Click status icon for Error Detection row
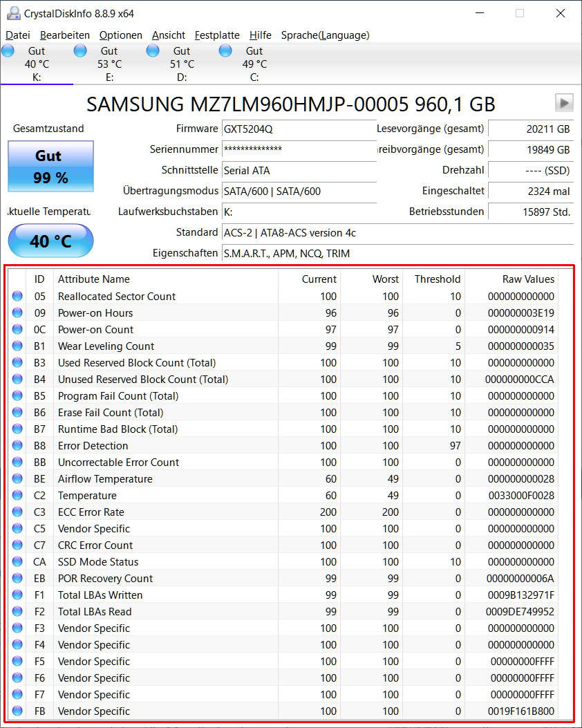Image resolution: width=582 pixels, height=728 pixels. click(x=17, y=445)
